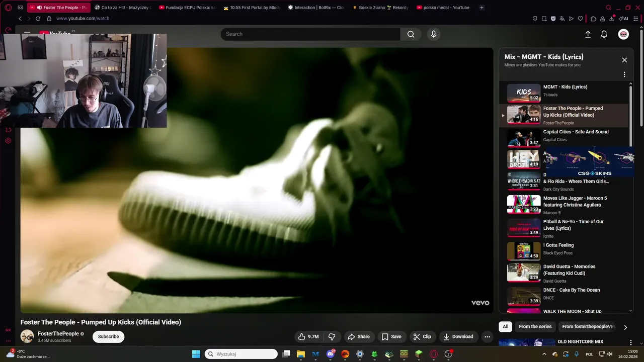Show more filter chips with right arrow
Viewport: 644px width, 362px height.
pos(625,327)
